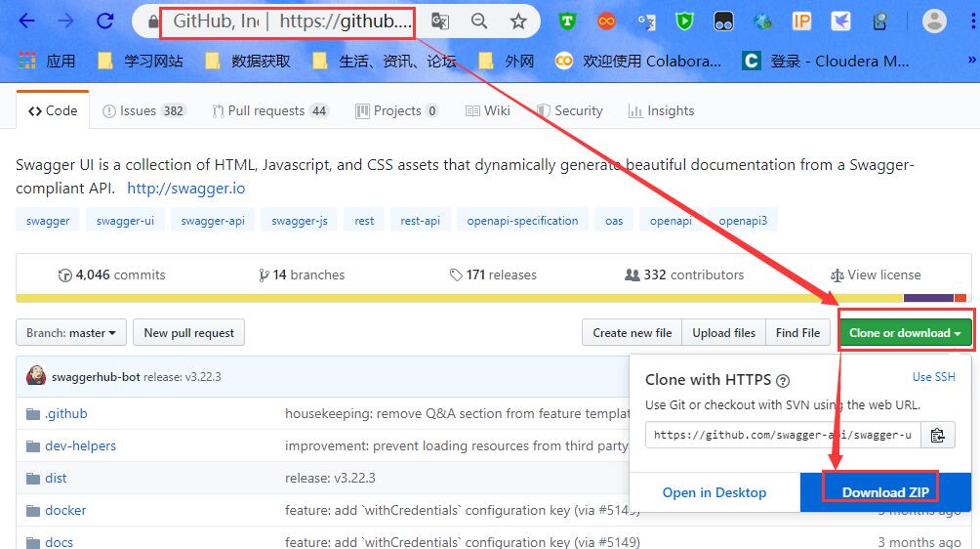This screenshot has height=549, width=980.
Task: Open the Google Translate extension icon
Action: [x=646, y=22]
